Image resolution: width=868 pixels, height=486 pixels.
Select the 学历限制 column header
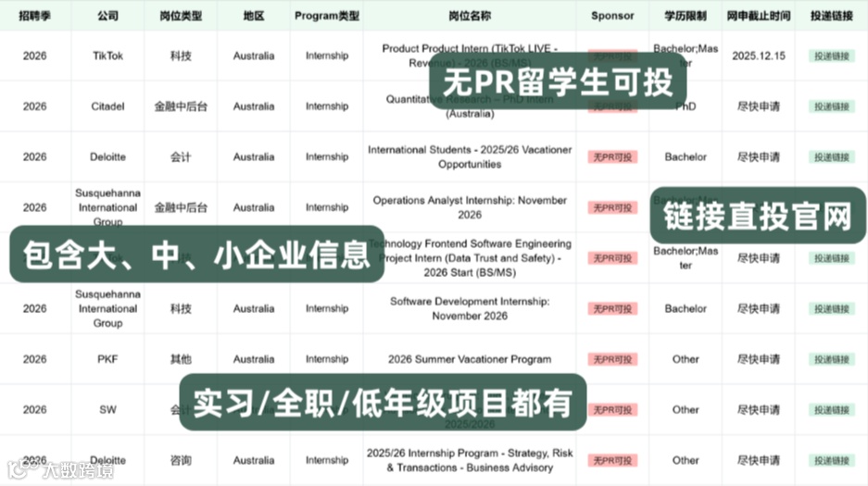[686, 16]
